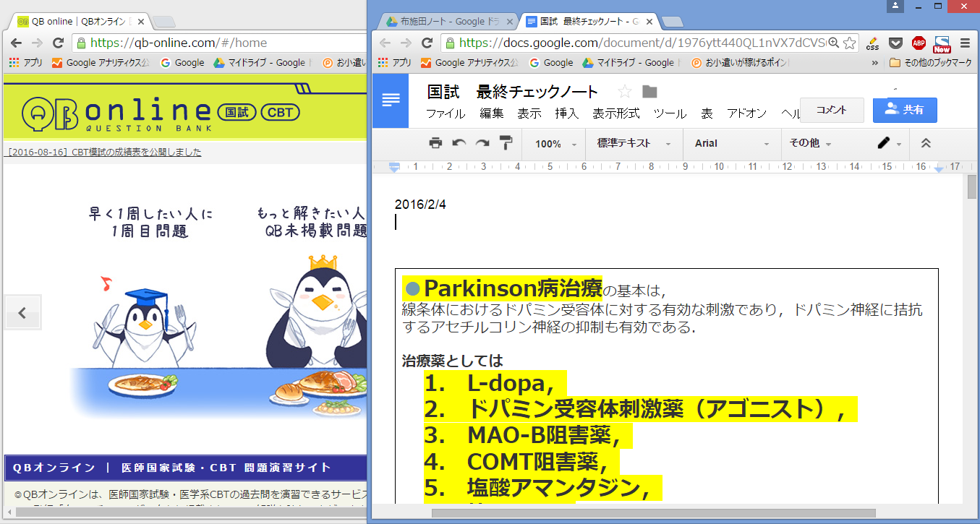Click アプリ shortcut in Docs window bookmarks bar
Viewport: 980px width, 524px height.
(395, 63)
